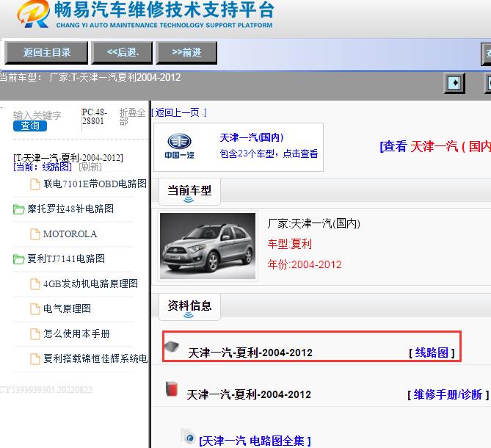Click document icon beside MOTOROLA
The image size is (491, 448).
click(35, 234)
